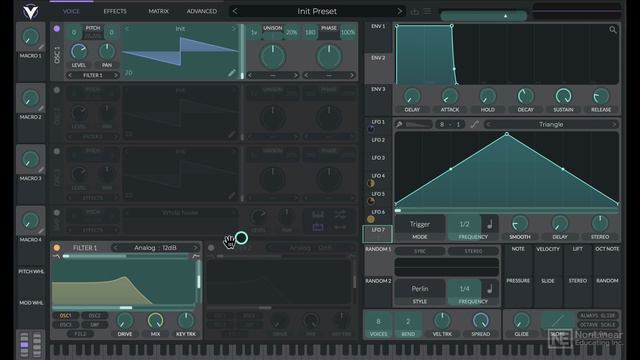Click the sampler bounce arrows icon
Screen dimensions: 640x360
point(340,227)
